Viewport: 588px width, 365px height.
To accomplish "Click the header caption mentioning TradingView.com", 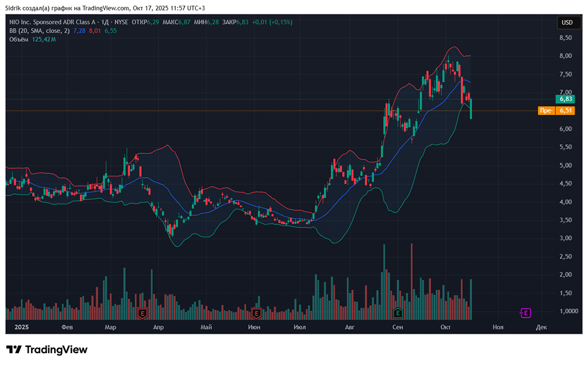I will click(x=105, y=8).
